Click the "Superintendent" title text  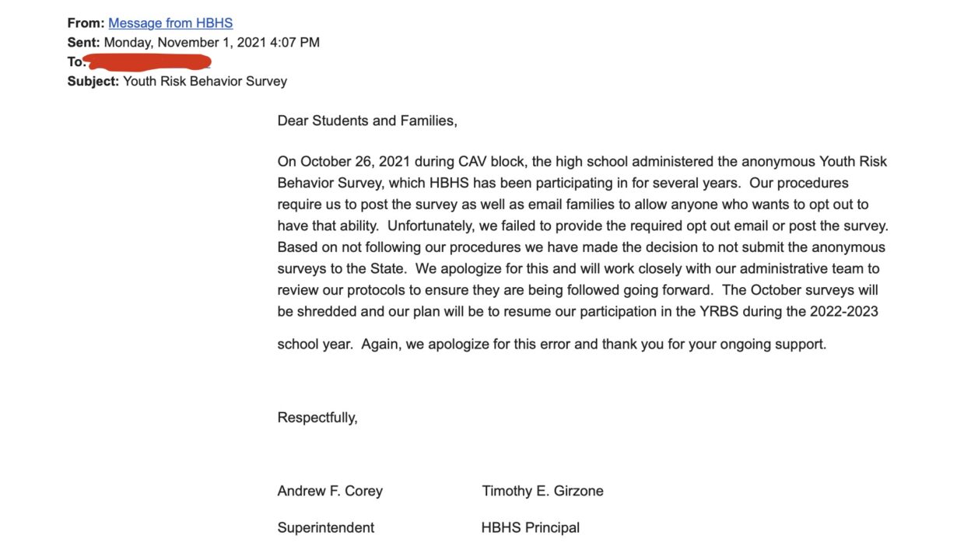pyautogui.click(x=326, y=527)
